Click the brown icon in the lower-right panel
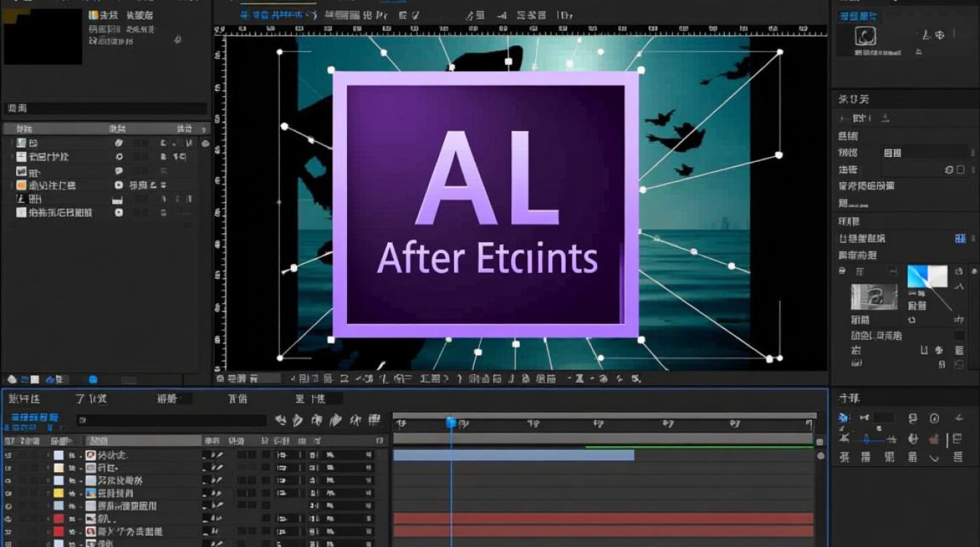Screen dimensions: 980x547 pos(933,439)
